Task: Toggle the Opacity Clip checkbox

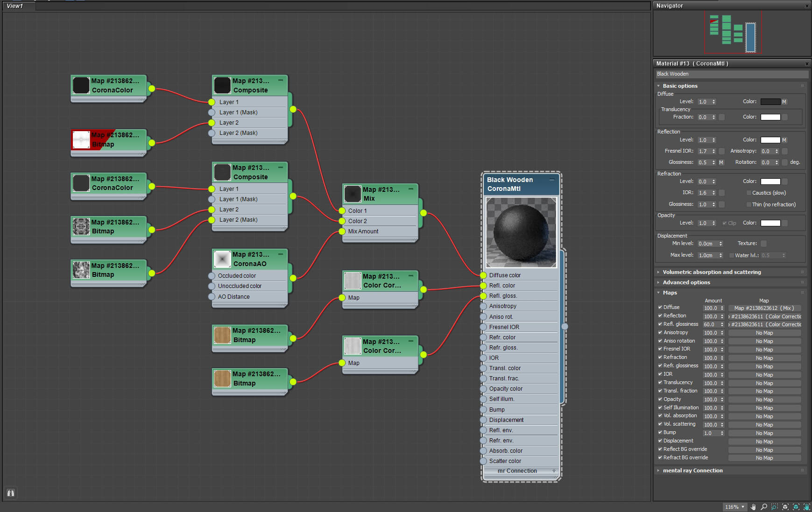Action: coord(724,223)
